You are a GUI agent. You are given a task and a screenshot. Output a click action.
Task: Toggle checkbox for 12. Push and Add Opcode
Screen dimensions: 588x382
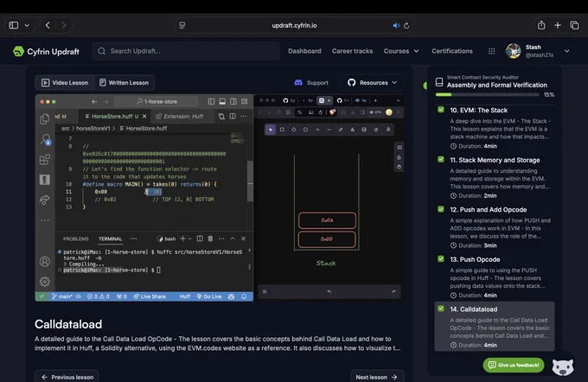tap(441, 209)
